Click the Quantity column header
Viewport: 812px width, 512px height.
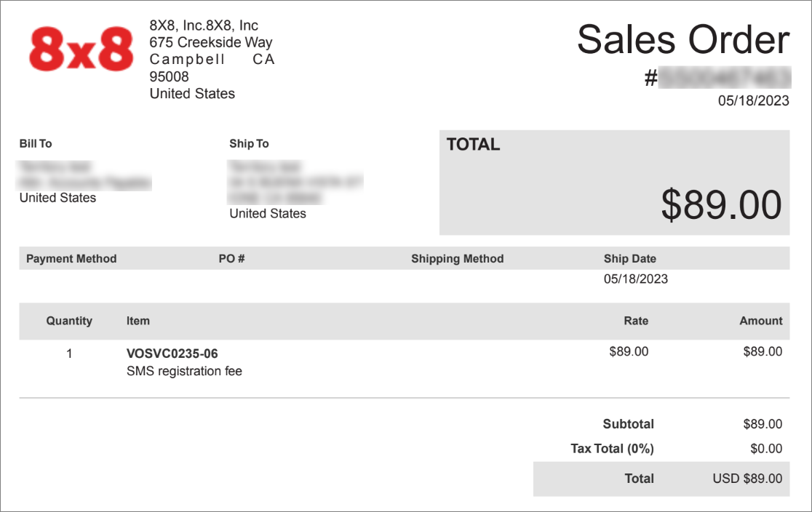pyautogui.click(x=69, y=321)
